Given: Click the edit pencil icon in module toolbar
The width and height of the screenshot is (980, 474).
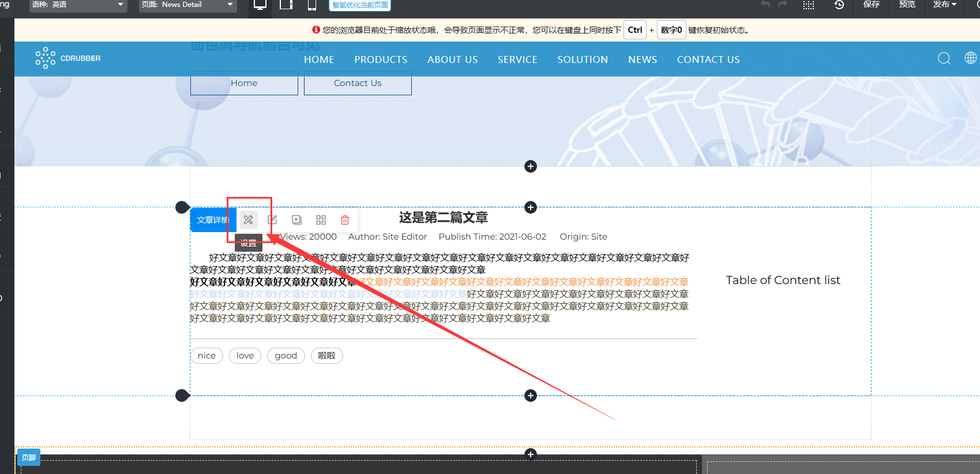Looking at the screenshot, I should (x=272, y=220).
